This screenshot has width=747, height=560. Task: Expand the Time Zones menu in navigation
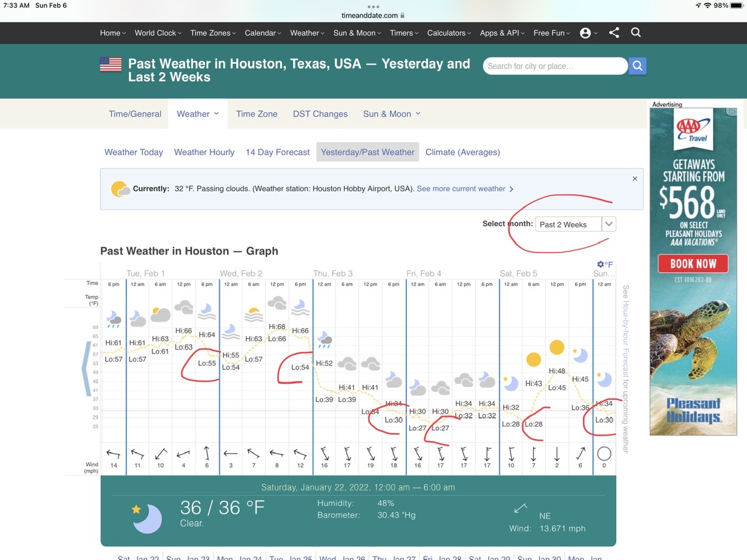pos(212,33)
